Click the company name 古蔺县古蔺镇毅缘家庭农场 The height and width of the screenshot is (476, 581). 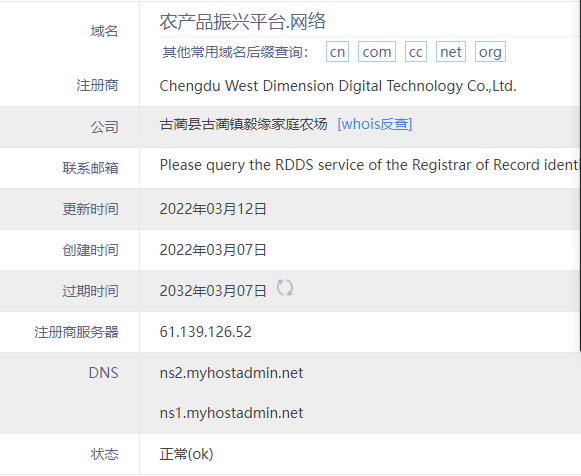(x=243, y=124)
